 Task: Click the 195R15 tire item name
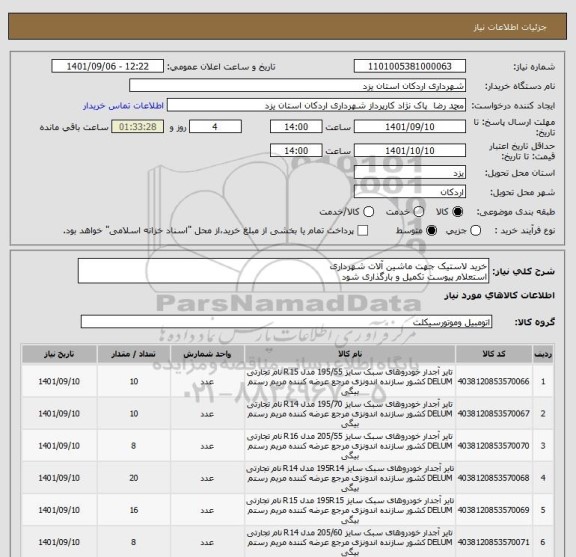[x=350, y=510]
